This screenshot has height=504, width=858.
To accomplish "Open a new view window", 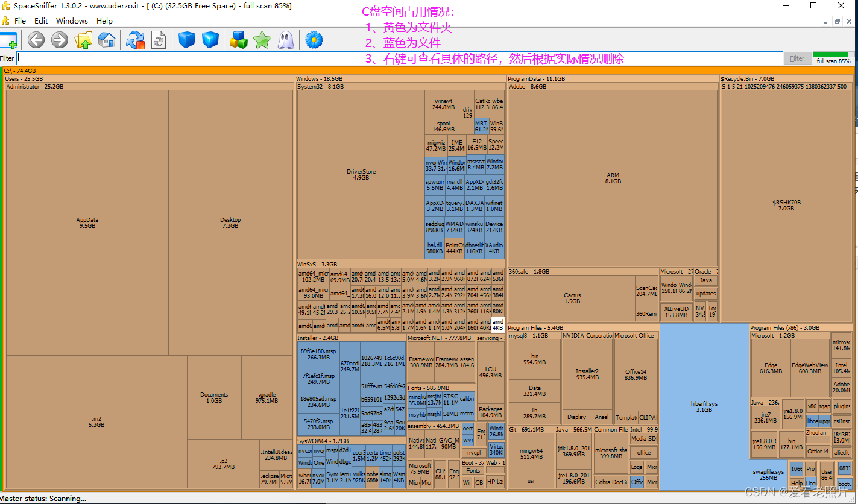I will coord(8,40).
